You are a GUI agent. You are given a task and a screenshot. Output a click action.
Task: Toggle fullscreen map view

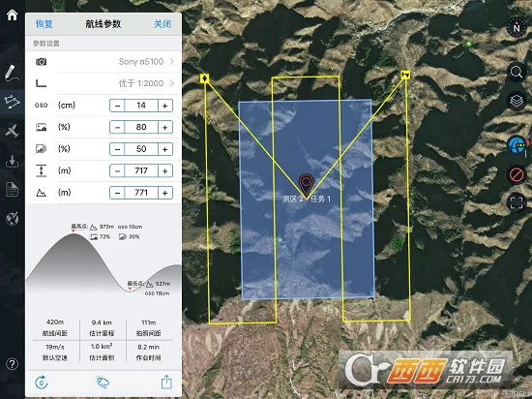517,202
